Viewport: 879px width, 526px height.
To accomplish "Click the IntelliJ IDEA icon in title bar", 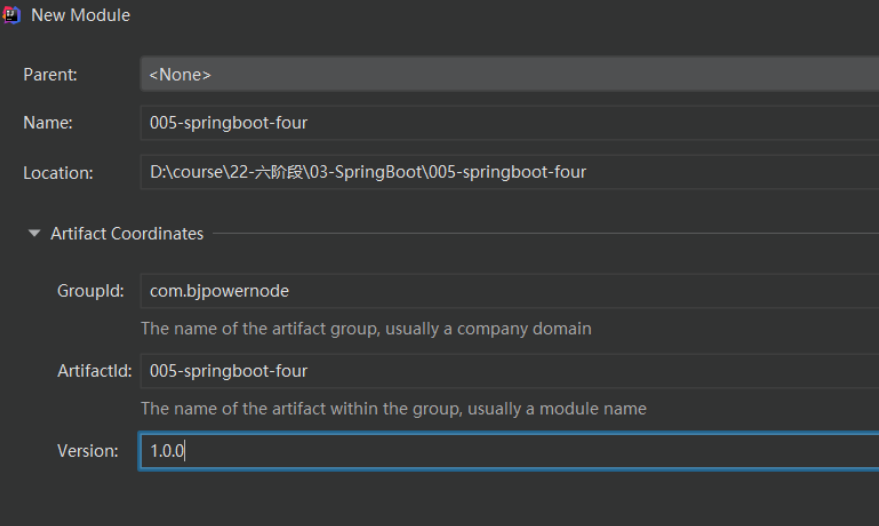I will (x=12, y=15).
